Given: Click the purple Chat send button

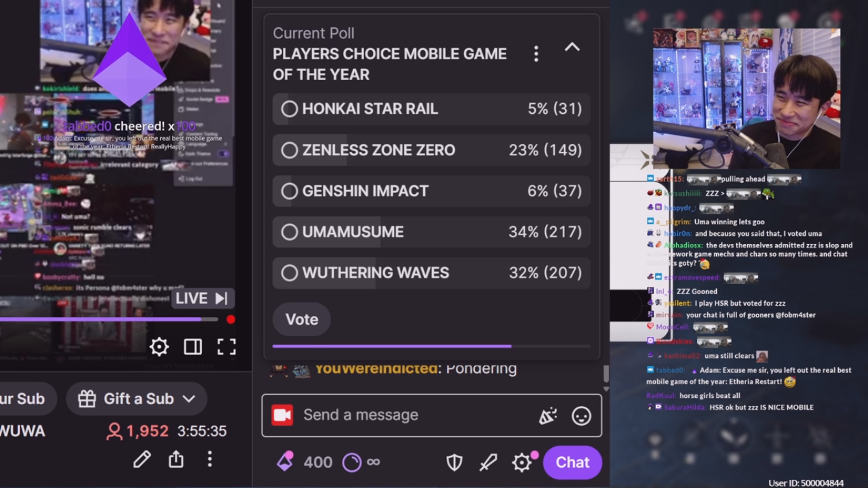Looking at the screenshot, I should [x=573, y=463].
